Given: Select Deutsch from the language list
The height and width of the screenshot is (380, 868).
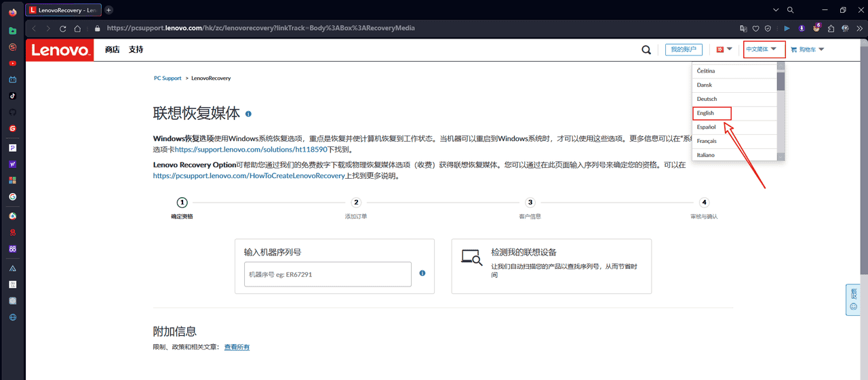Looking at the screenshot, I should pos(734,100).
